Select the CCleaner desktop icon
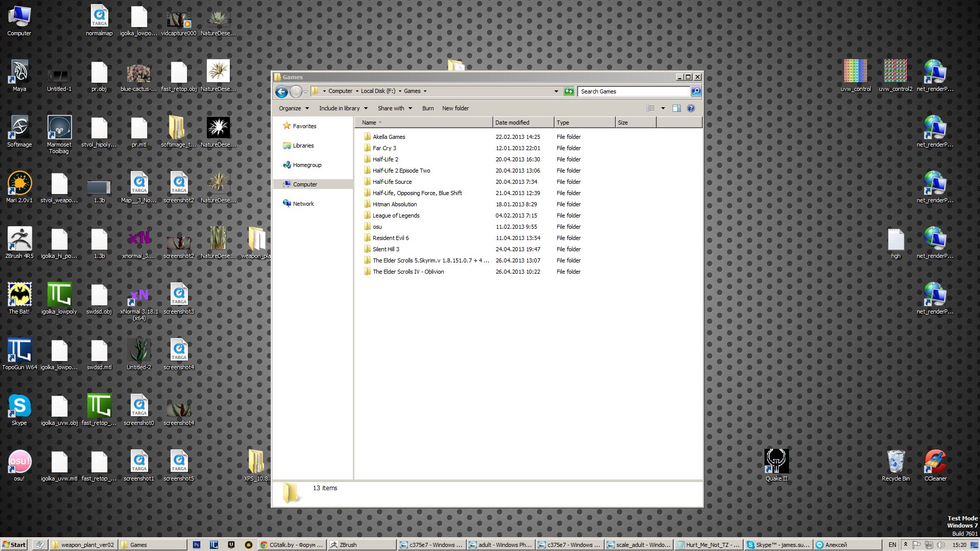 (935, 462)
